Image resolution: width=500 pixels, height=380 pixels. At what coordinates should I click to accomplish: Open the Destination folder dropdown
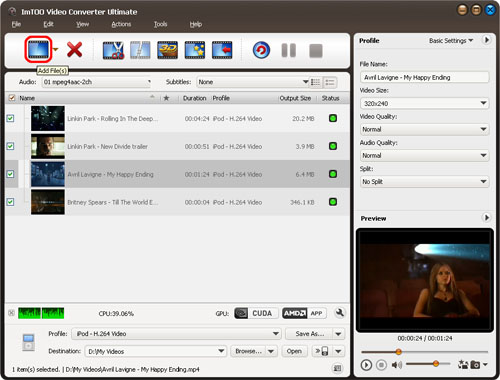[156, 351]
